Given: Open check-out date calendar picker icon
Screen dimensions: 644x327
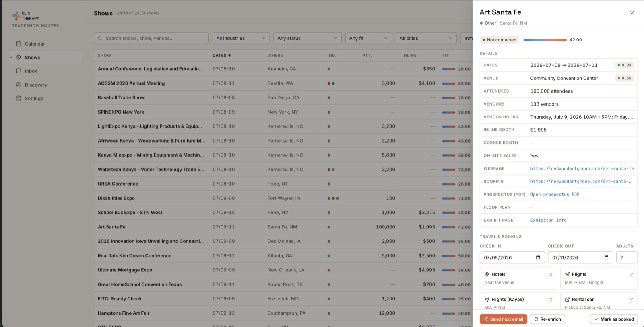Looking at the screenshot, I should coord(606,257).
